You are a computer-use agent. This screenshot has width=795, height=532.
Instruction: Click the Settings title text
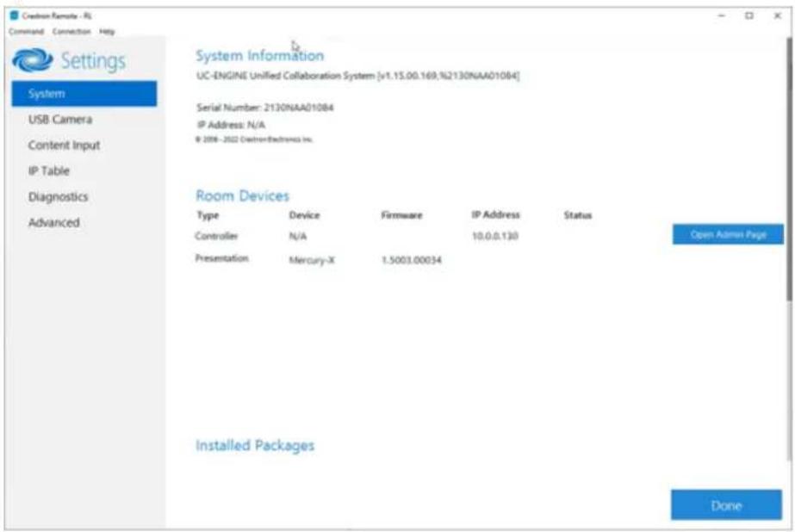[x=93, y=61]
